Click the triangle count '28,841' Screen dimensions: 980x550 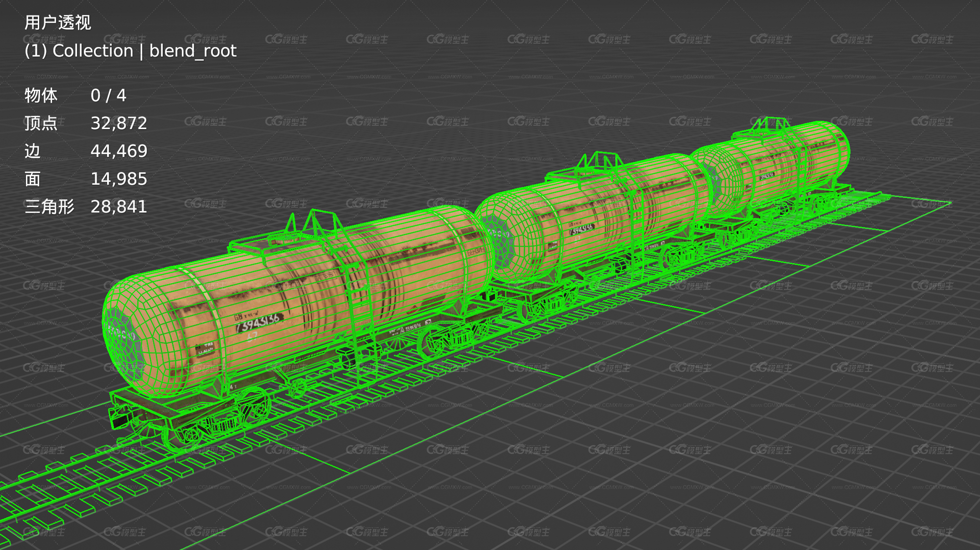click(119, 207)
